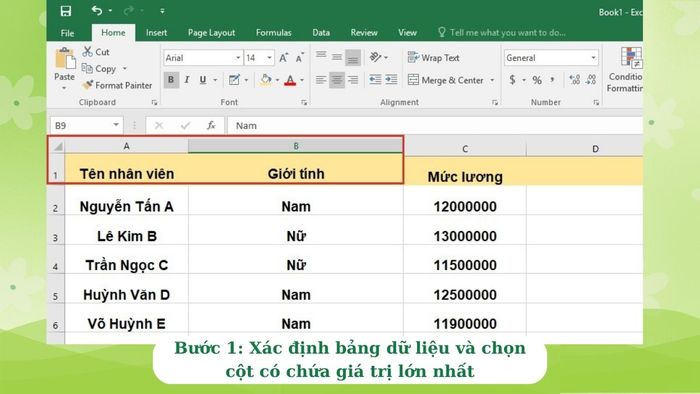Screen dimensions: 700x394
Task: Expand the Fill Color dropdown arrow
Action: 277,80
